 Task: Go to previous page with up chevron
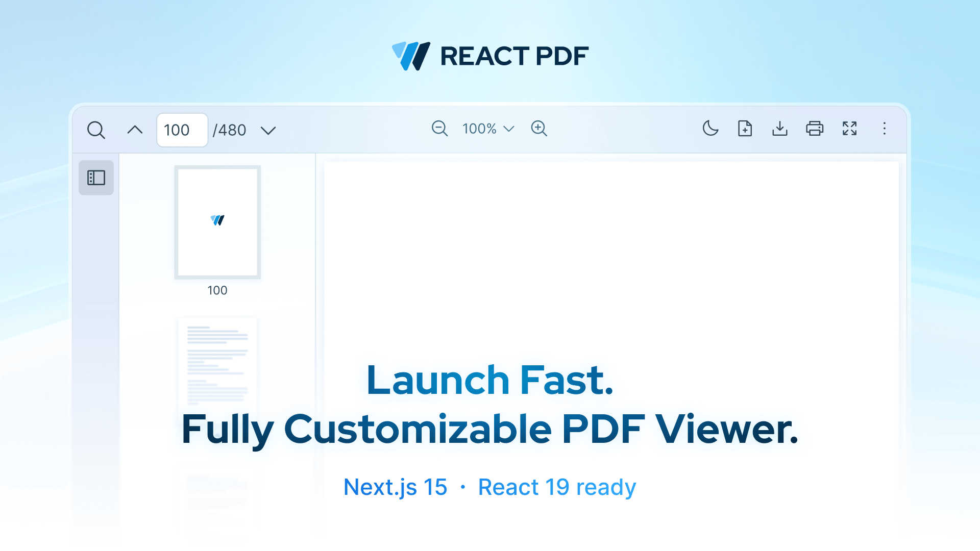(x=135, y=130)
